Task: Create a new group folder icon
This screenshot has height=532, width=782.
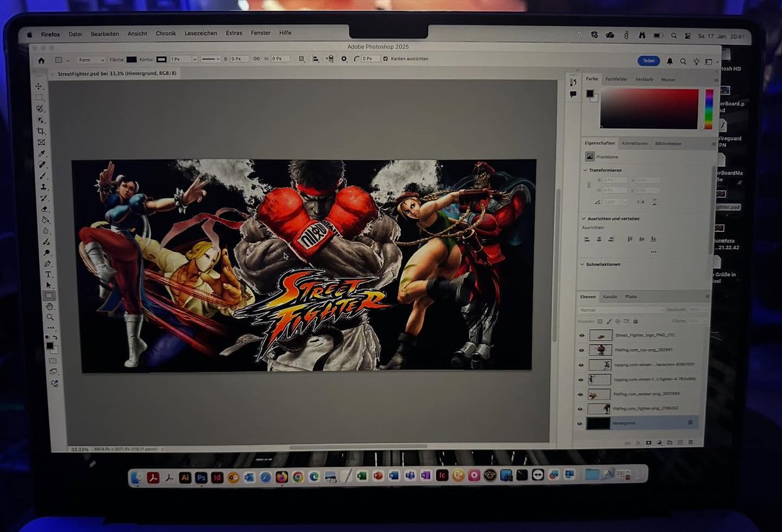Action: tap(669, 442)
